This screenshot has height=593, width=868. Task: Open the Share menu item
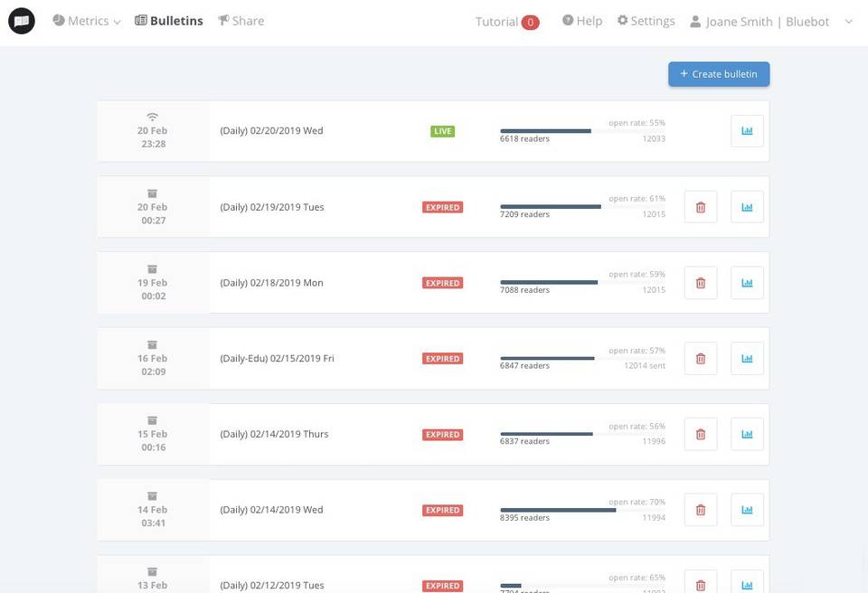click(241, 21)
